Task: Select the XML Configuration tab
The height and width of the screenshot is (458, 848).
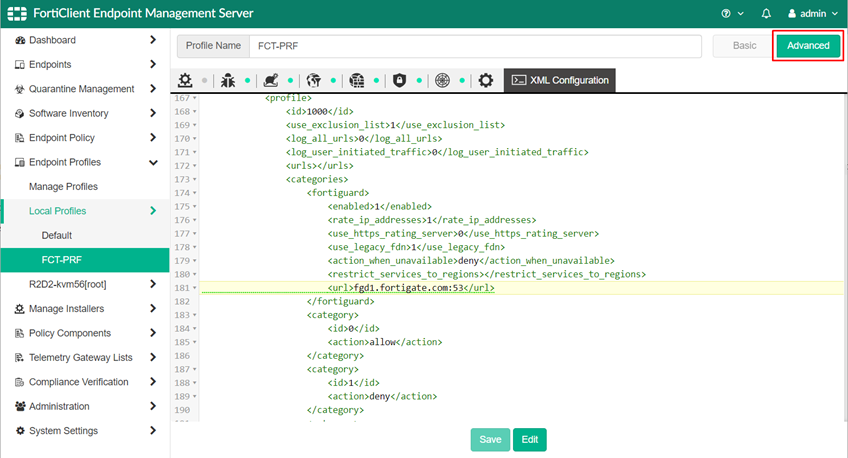Action: 558,80
